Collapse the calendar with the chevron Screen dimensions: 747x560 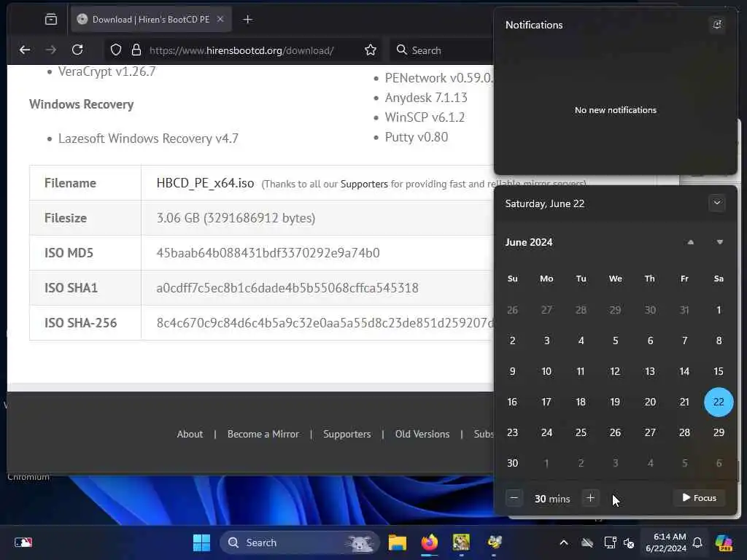tap(717, 203)
